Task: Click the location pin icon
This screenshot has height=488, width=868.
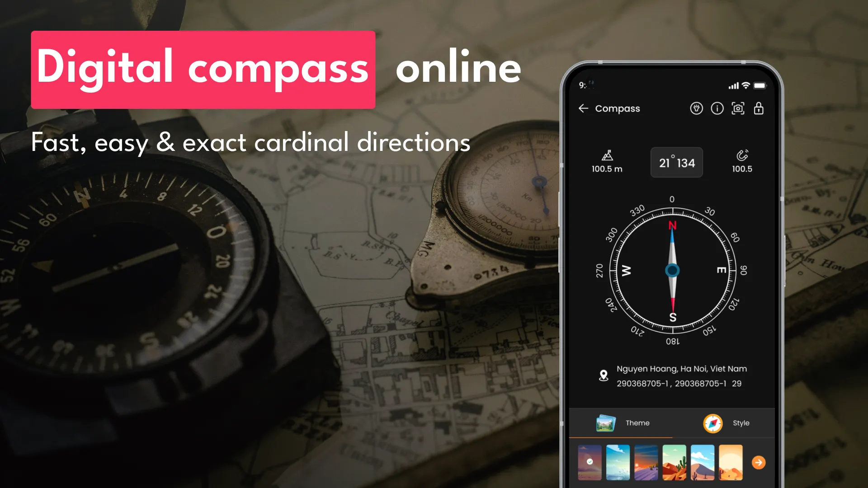Action: pos(604,376)
